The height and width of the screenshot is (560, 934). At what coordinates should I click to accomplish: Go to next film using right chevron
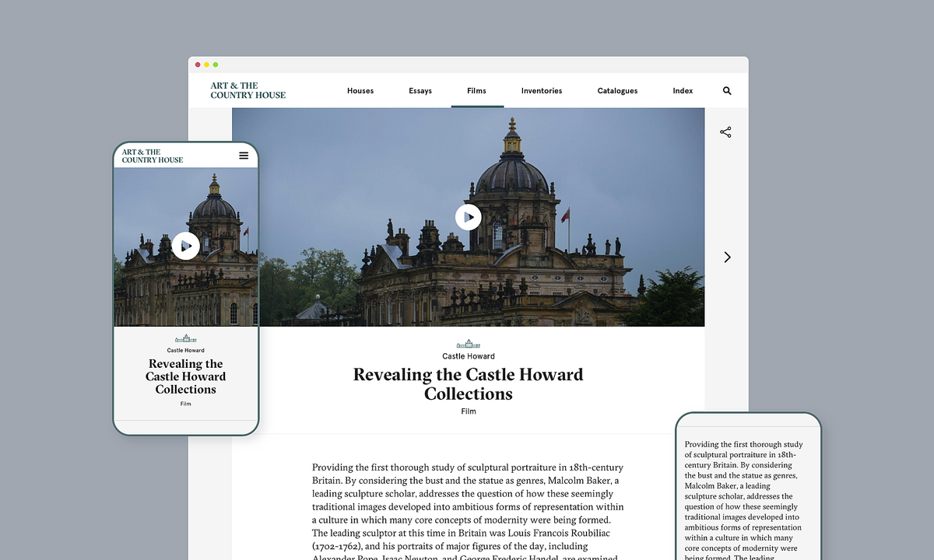tap(727, 257)
